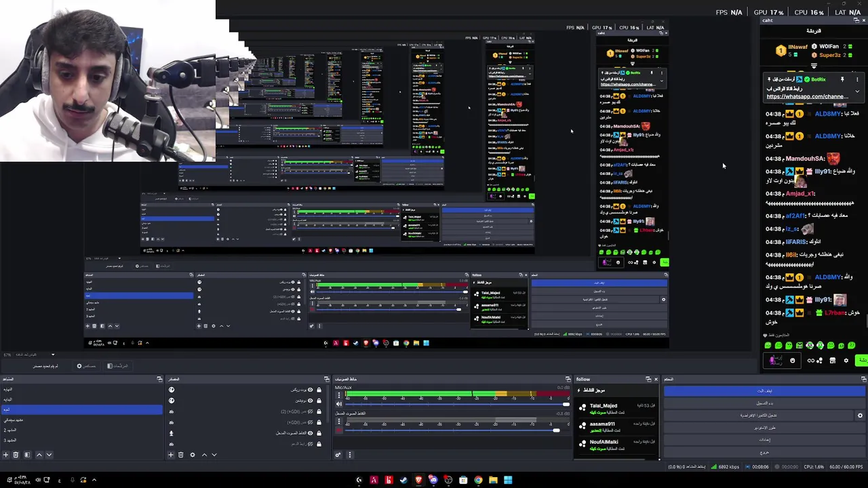Screen dimensions: 868x488
Task: Click the 6892 kbps status bar indicator
Action: coord(725,467)
